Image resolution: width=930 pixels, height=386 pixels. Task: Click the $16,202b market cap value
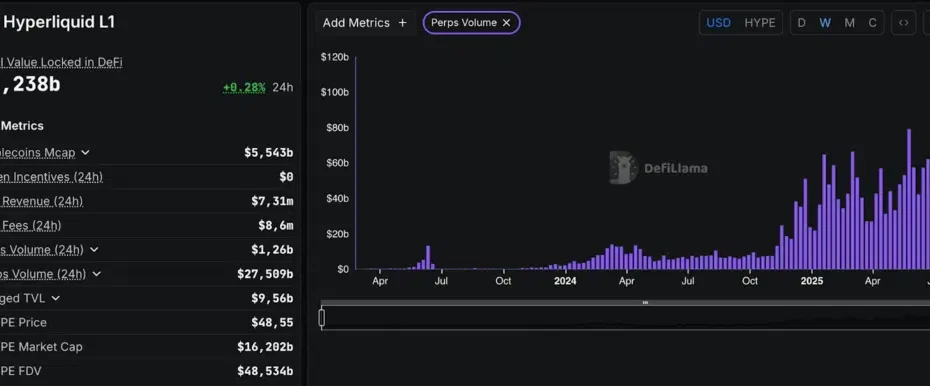click(x=265, y=347)
